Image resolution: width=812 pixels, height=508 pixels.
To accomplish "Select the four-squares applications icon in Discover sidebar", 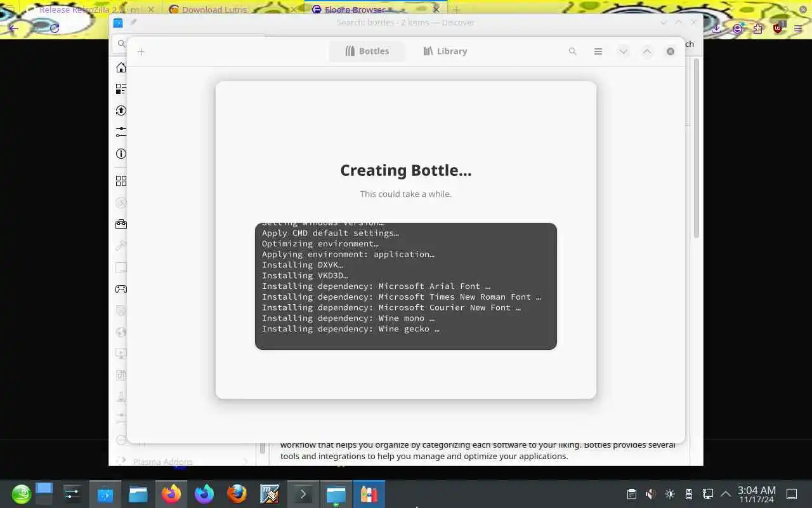I will [x=121, y=181].
